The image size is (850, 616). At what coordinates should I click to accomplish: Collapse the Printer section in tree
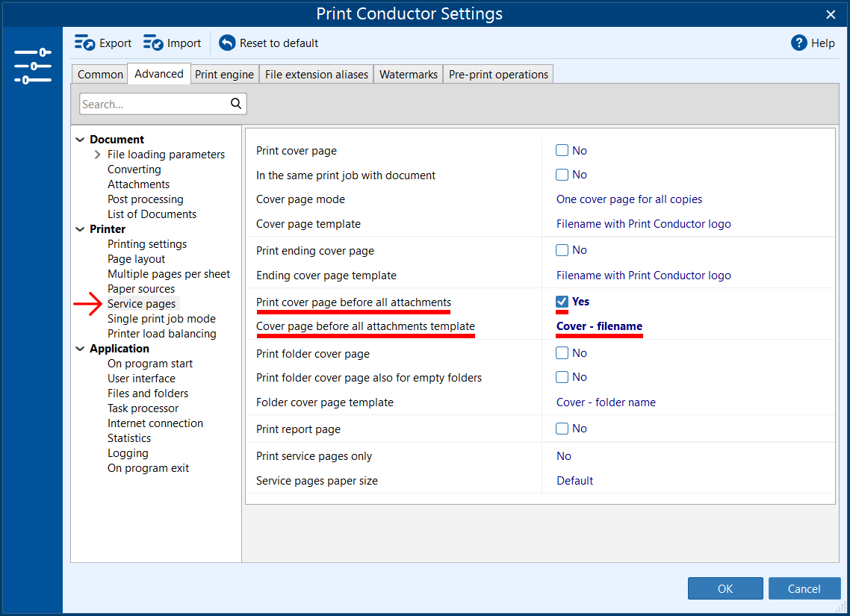pyautogui.click(x=80, y=229)
